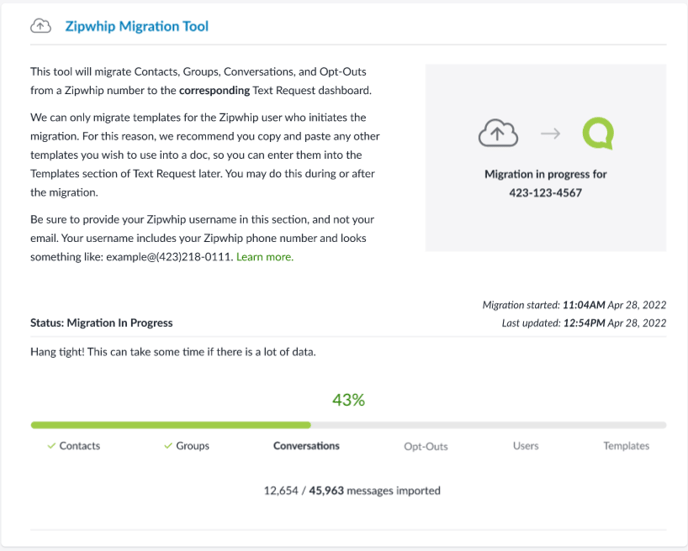Click the example@(423)218-0111 username sample

tap(169, 257)
